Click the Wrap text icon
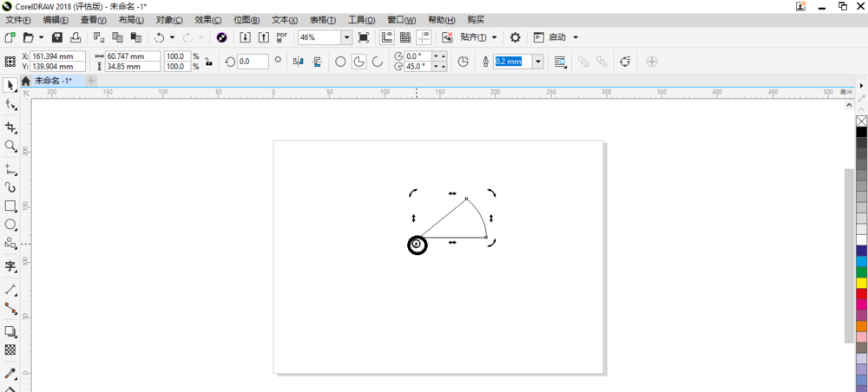 pyautogui.click(x=560, y=62)
